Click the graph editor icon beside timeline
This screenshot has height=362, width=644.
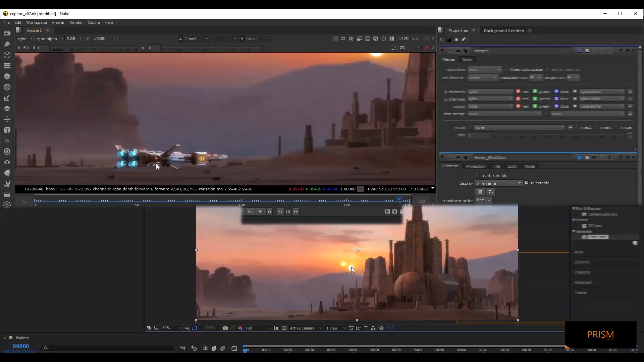click(x=234, y=348)
